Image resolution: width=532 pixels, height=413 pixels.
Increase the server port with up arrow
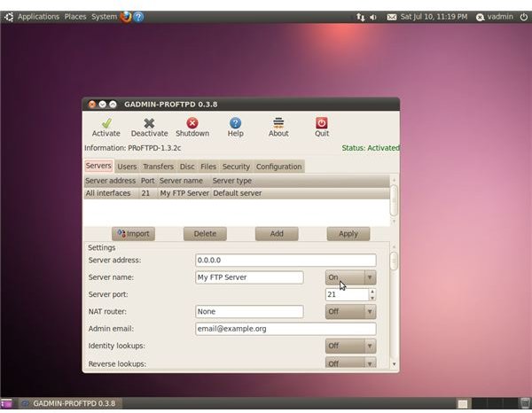coord(372,292)
